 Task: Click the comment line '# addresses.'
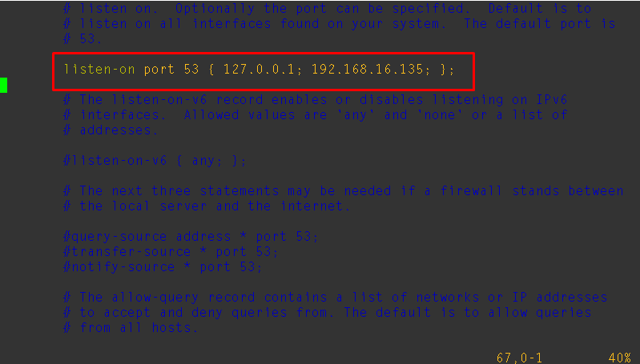tap(111, 130)
